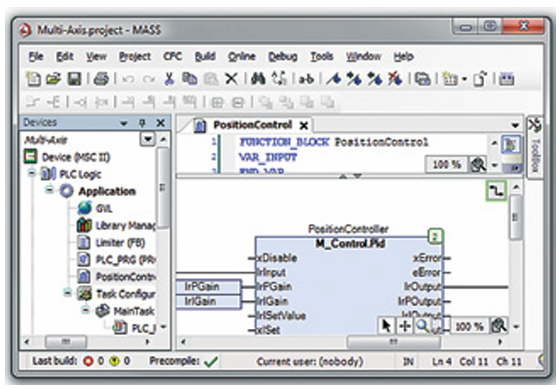Click the horizontal scrollbar in CFC editor
Viewport: 559px width, 389px height.
394,342
